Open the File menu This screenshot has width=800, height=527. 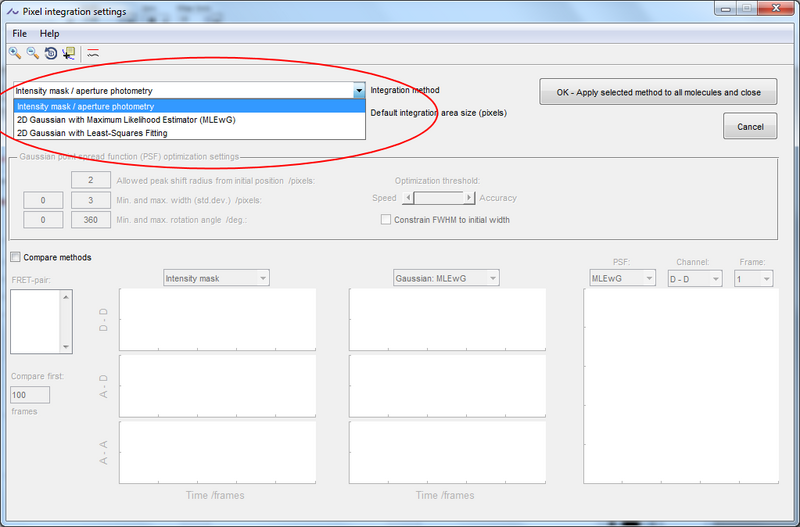(x=20, y=34)
